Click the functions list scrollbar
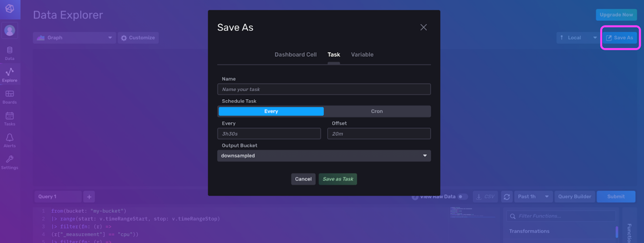644x243 pixels. click(617, 232)
